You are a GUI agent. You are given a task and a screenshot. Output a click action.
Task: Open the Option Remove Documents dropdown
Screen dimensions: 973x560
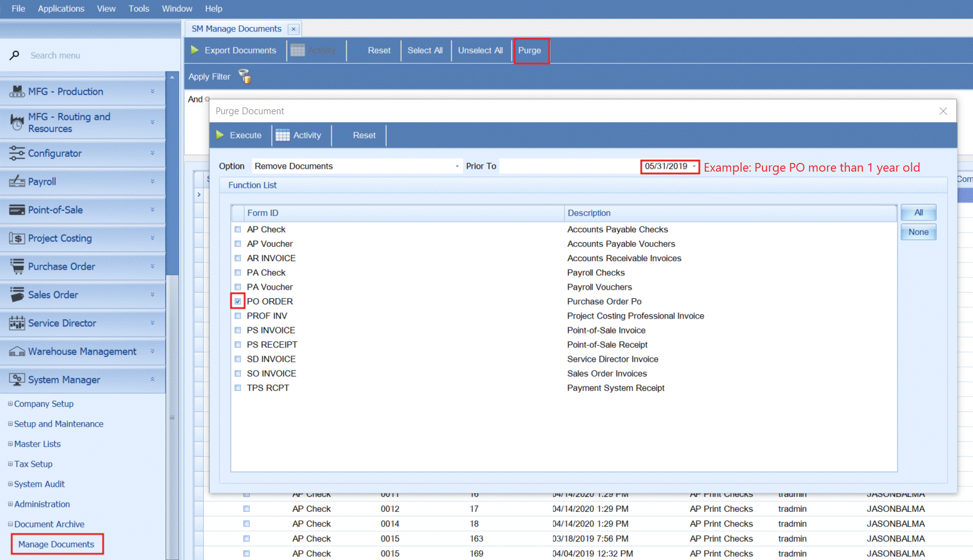457,166
